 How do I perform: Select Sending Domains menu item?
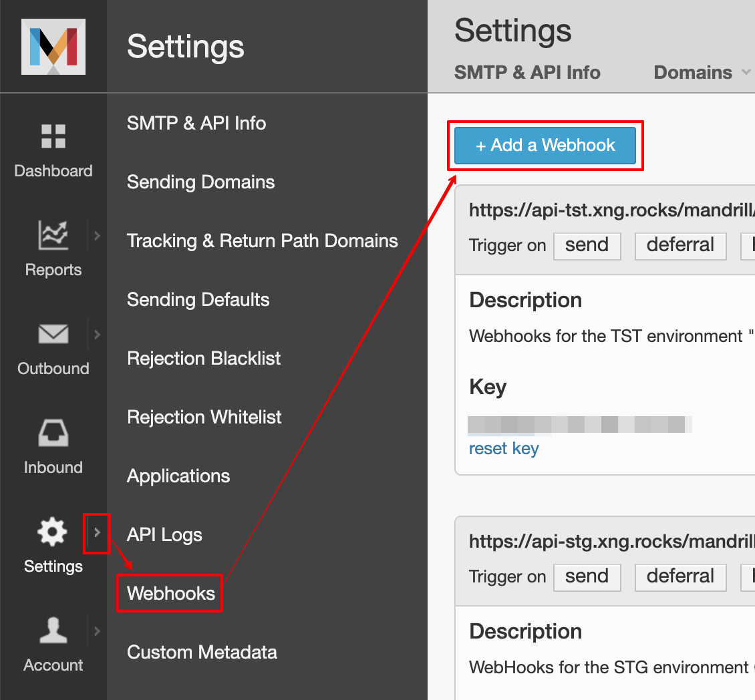pos(201,182)
